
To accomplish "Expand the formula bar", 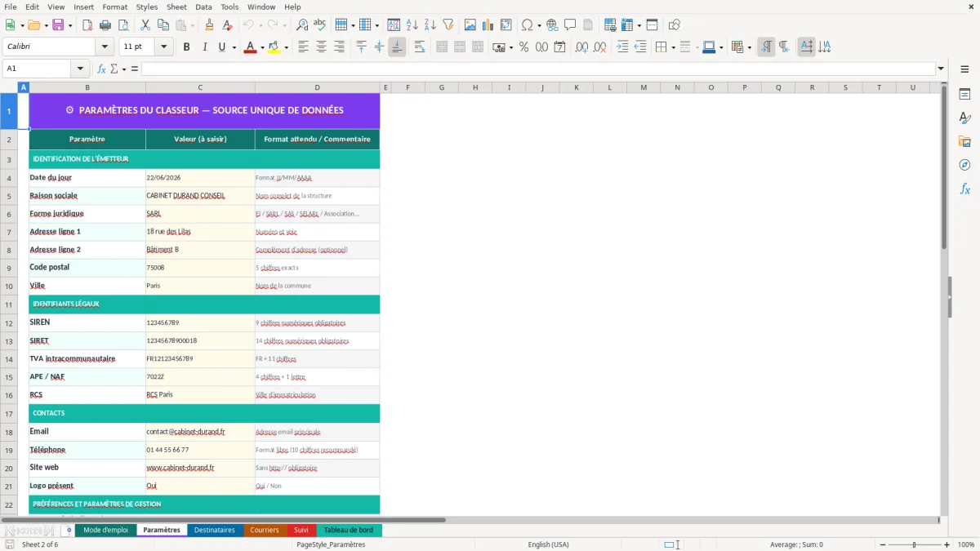I will click(x=941, y=69).
